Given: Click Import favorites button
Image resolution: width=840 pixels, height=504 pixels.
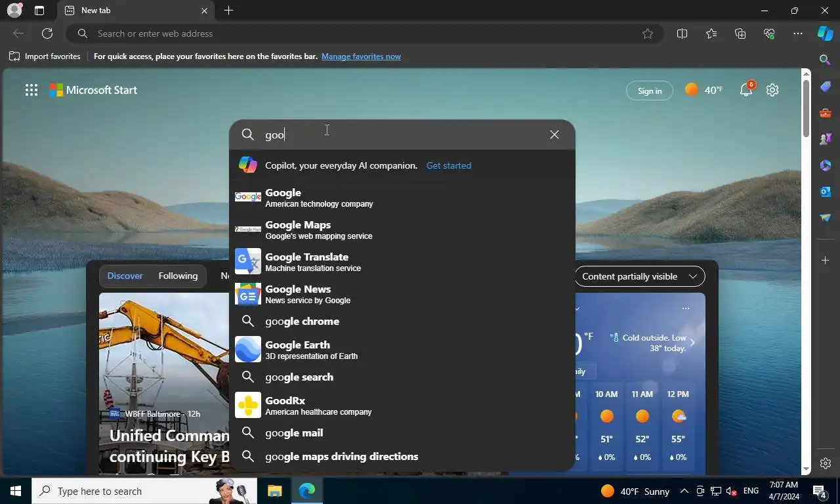Looking at the screenshot, I should tap(45, 56).
